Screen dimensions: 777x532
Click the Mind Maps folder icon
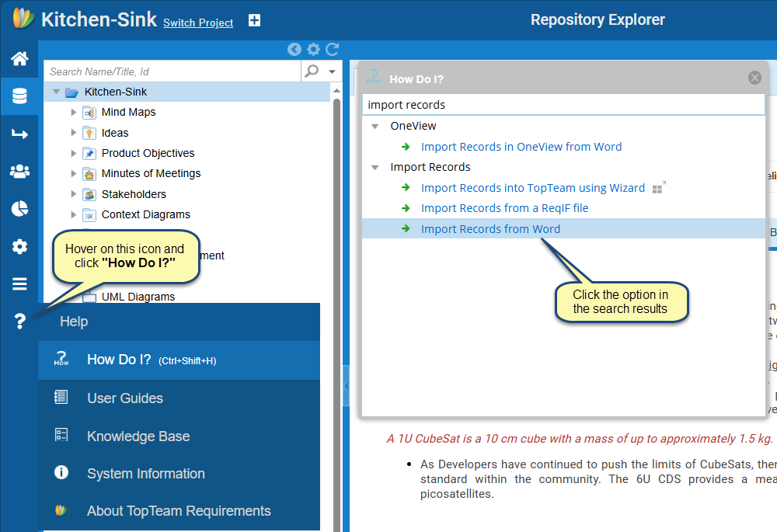[89, 113]
